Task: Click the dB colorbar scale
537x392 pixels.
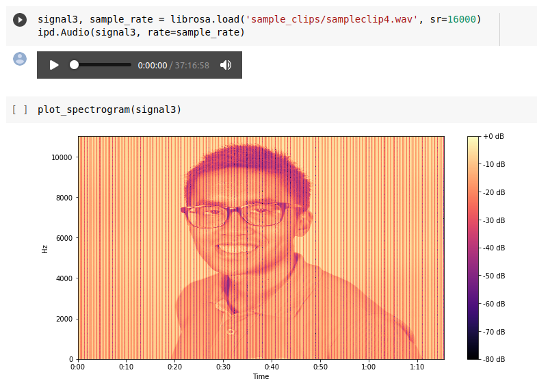Action: 473,248
